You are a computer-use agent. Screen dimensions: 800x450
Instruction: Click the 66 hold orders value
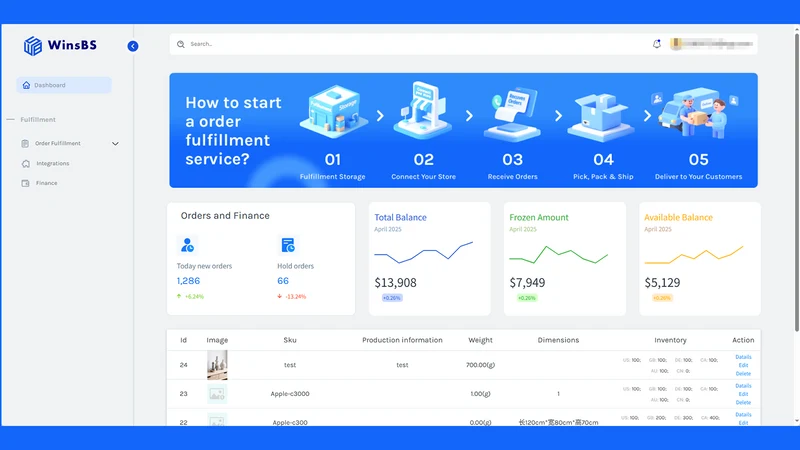tap(283, 281)
